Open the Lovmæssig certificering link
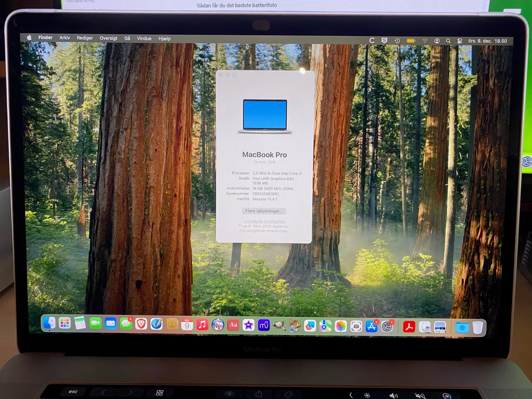Screen dimensions: 532x399 click(x=264, y=221)
